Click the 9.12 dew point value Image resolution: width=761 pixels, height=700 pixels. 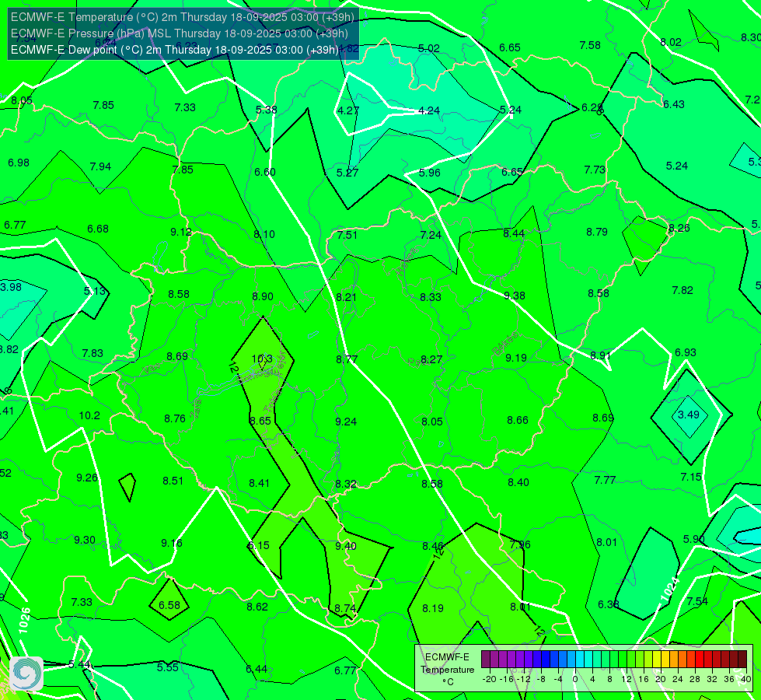(x=181, y=233)
